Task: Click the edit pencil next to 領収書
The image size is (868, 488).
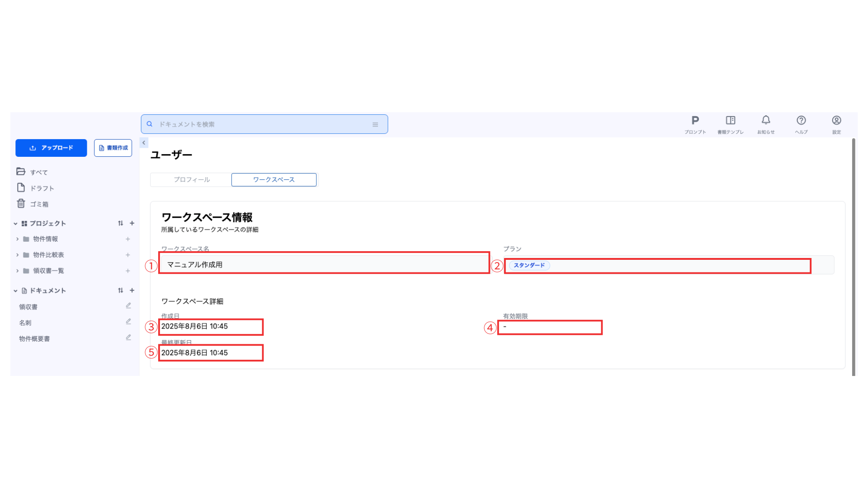Action: click(128, 306)
